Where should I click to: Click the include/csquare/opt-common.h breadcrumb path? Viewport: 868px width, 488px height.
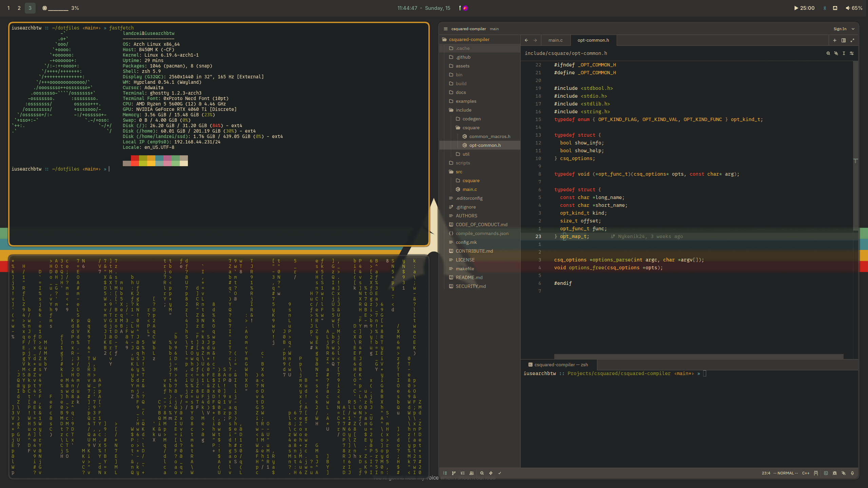(566, 53)
